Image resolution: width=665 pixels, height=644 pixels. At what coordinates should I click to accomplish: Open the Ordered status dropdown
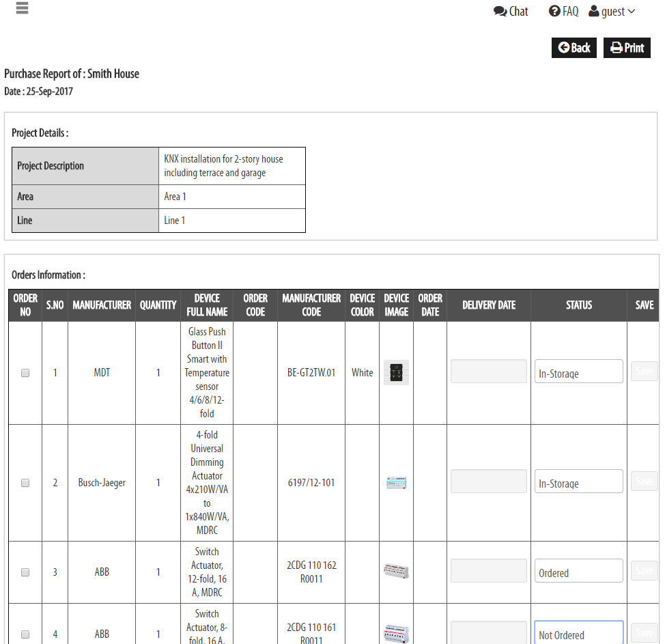click(x=579, y=571)
